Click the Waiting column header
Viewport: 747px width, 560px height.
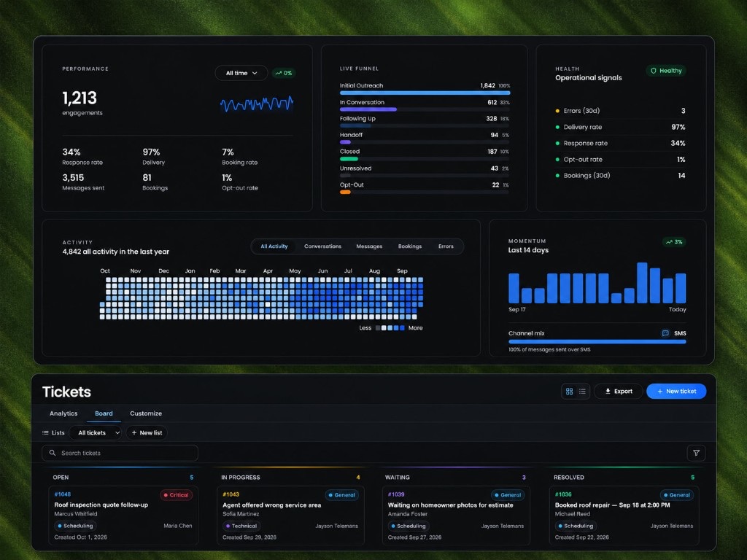398,477
